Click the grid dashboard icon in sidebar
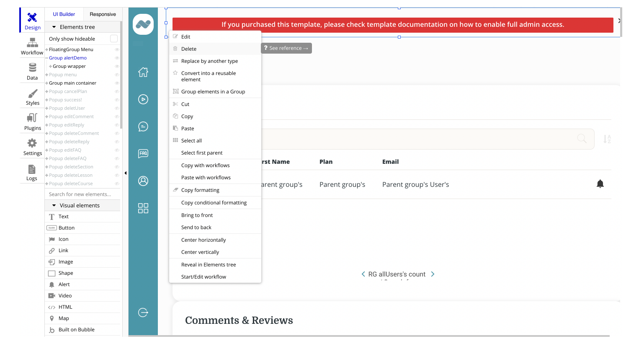This screenshot has width=644, height=341. click(x=143, y=208)
